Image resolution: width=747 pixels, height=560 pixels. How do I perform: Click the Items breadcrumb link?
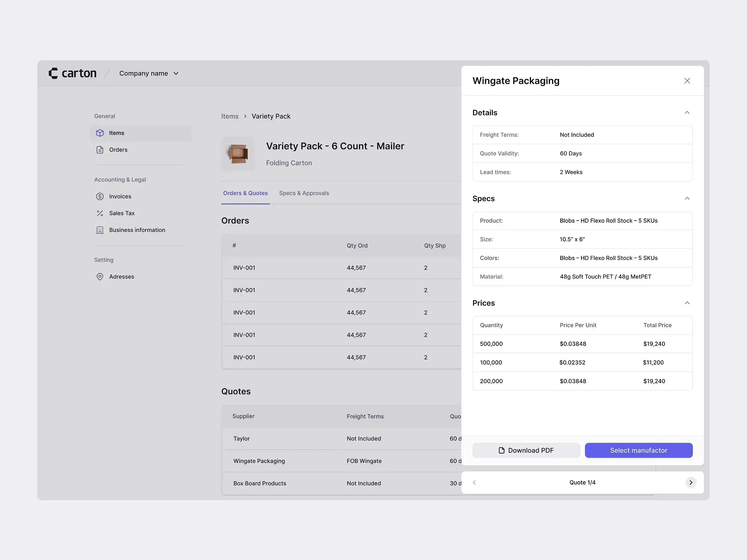pos(229,116)
